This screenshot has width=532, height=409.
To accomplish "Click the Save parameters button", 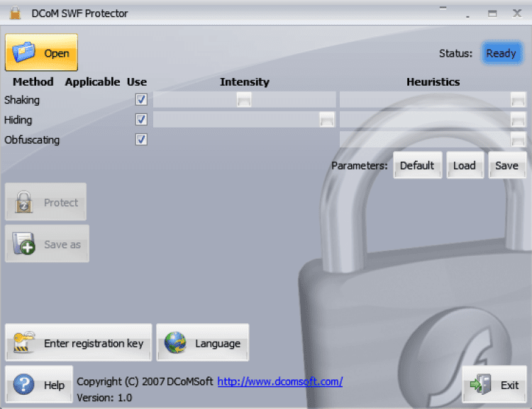I will click(x=507, y=165).
